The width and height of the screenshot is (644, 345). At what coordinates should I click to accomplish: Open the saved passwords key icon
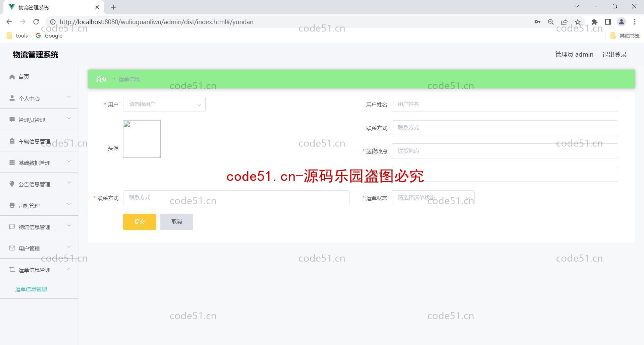point(537,22)
